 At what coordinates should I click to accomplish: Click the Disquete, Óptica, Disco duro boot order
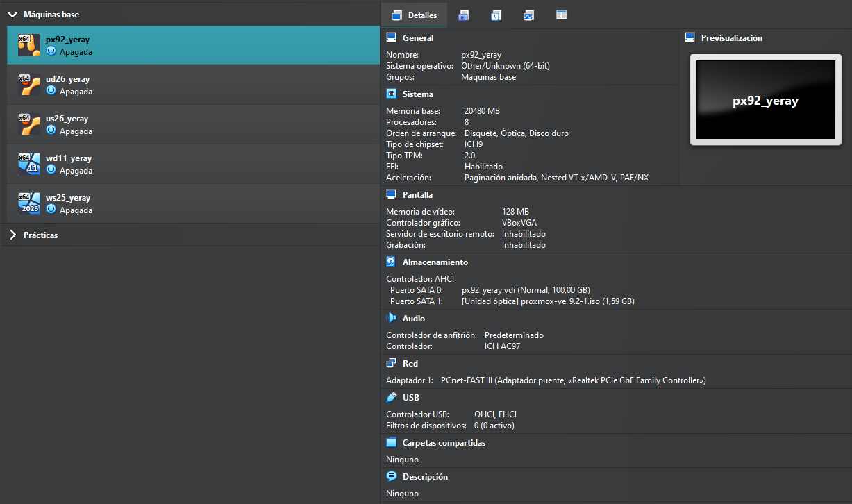(x=516, y=133)
